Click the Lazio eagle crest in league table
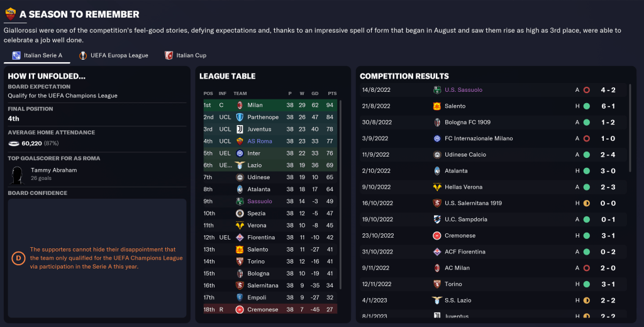This screenshot has width=644, height=327. click(240, 165)
